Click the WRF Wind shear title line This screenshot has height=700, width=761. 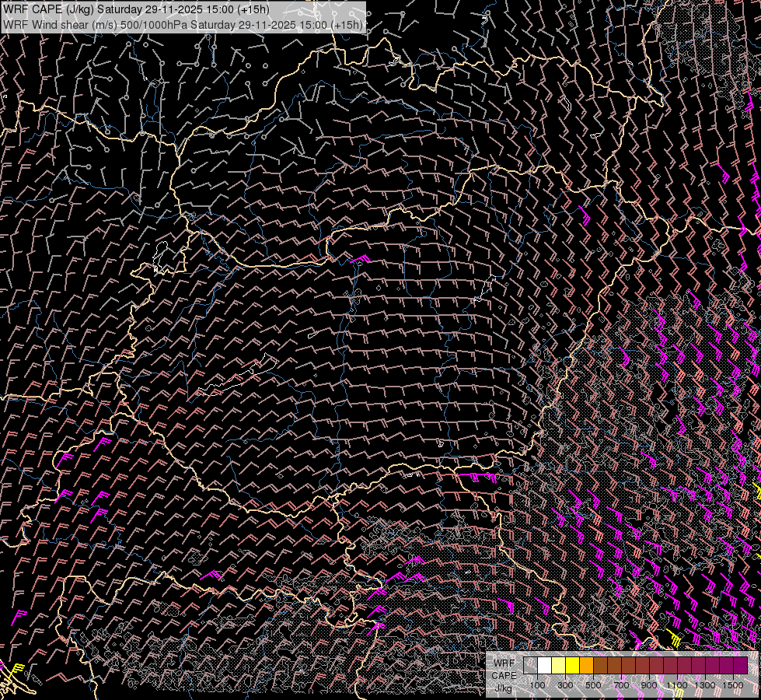(x=183, y=25)
